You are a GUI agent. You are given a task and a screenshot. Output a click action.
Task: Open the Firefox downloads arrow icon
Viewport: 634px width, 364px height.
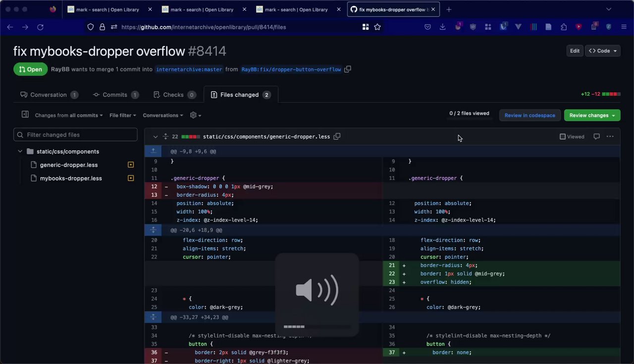(x=442, y=27)
